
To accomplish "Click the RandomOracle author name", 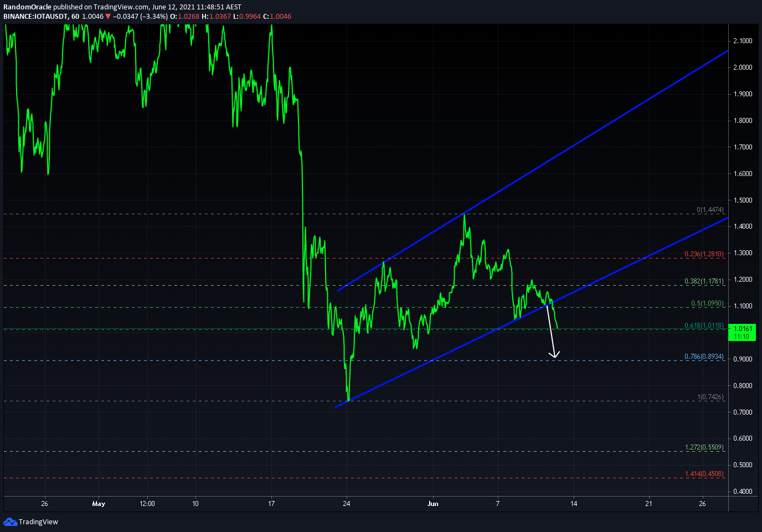I will (x=28, y=7).
